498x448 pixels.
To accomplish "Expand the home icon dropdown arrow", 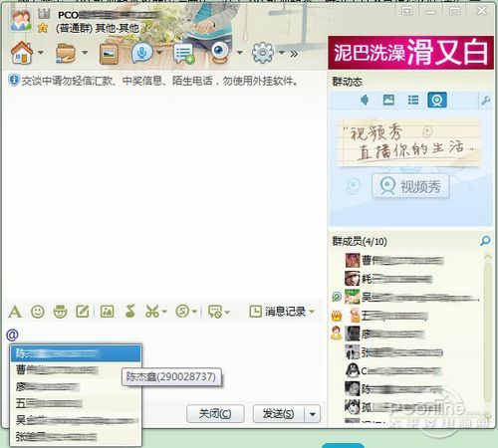I will click(41, 52).
